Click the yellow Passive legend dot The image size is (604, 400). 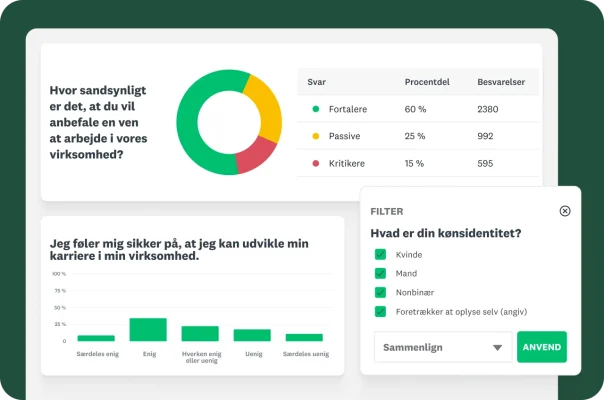(x=315, y=136)
